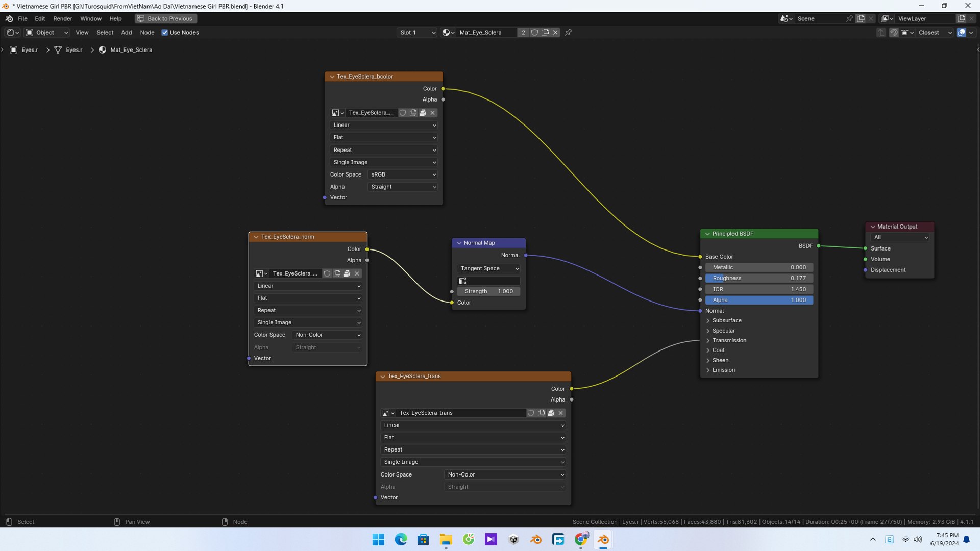The height and width of the screenshot is (551, 980).
Task: Open the Node menu in editor header
Action: coord(147,32)
